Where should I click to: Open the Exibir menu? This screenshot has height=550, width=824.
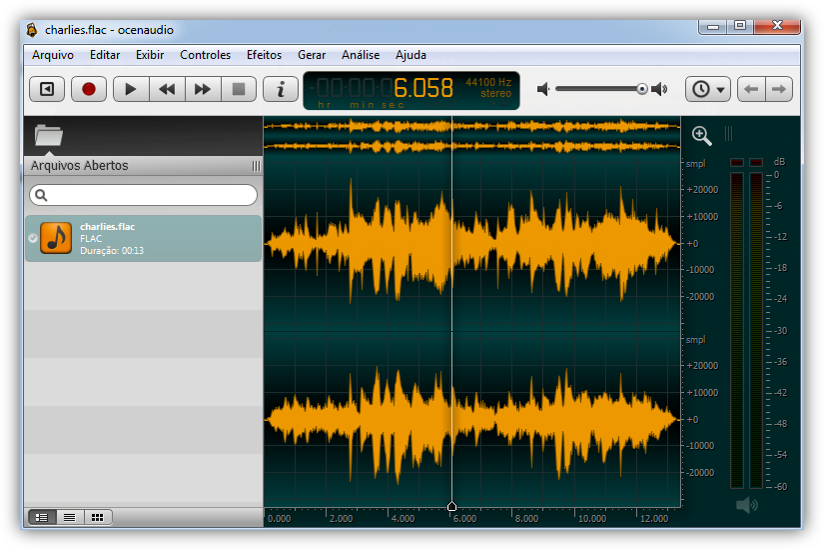150,55
